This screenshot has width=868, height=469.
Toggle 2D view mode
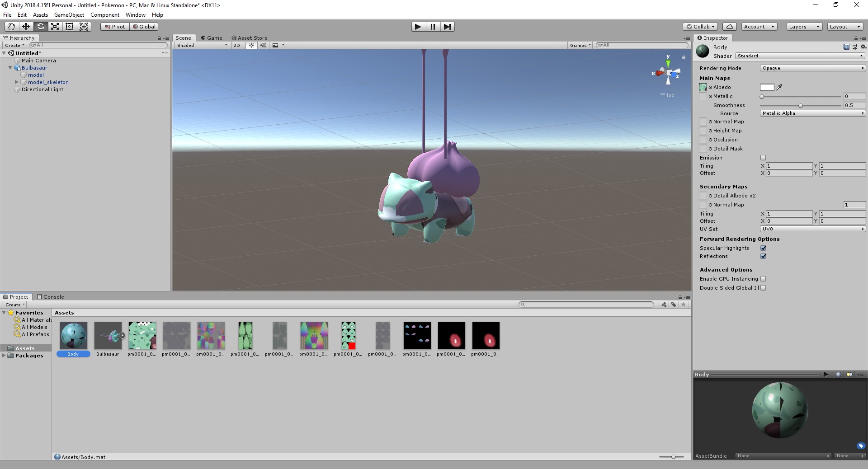click(236, 45)
